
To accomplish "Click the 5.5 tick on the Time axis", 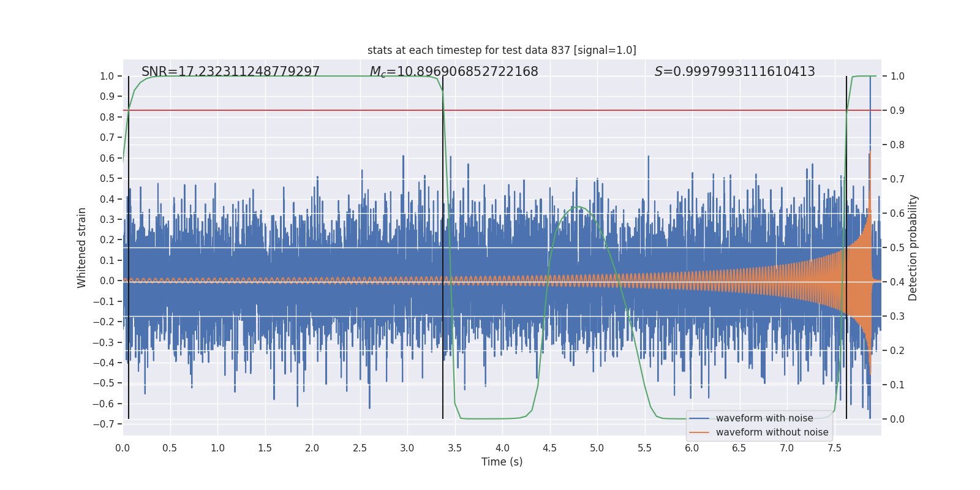I will pyautogui.click(x=644, y=448).
